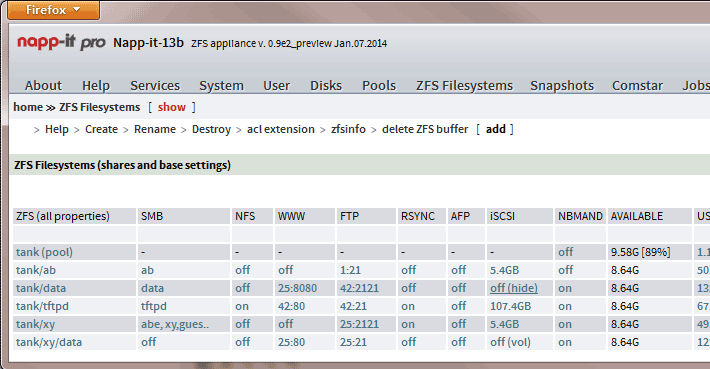Click delete ZFS buffer link

pos(425,129)
